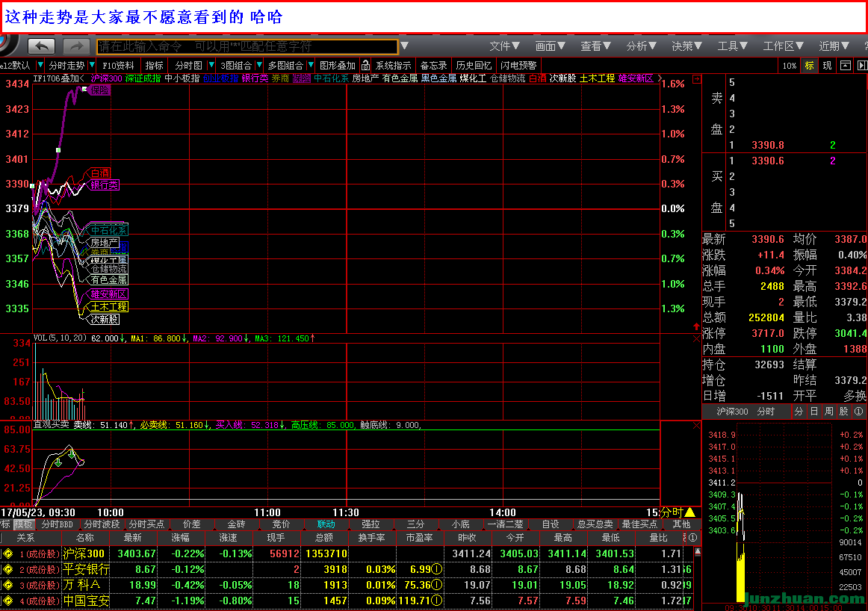Select the 日 period tab in mini chart
This screenshot has width=868, height=611.
[x=813, y=412]
